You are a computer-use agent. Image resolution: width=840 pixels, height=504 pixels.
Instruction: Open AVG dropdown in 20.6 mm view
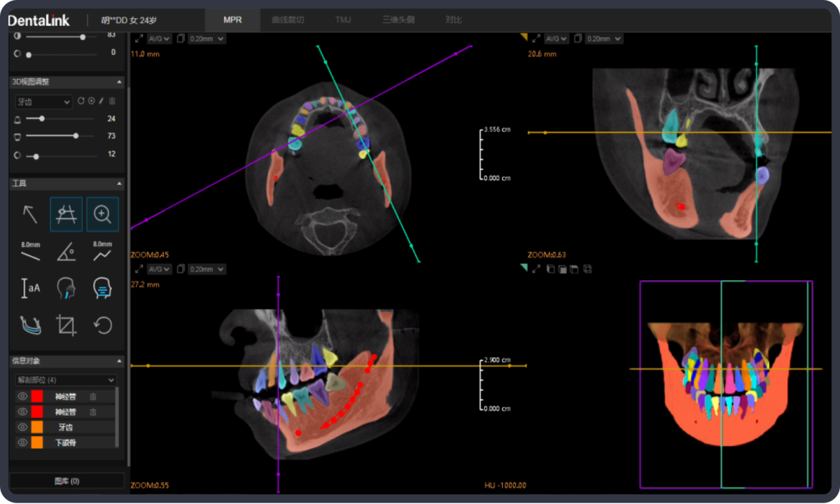(556, 38)
